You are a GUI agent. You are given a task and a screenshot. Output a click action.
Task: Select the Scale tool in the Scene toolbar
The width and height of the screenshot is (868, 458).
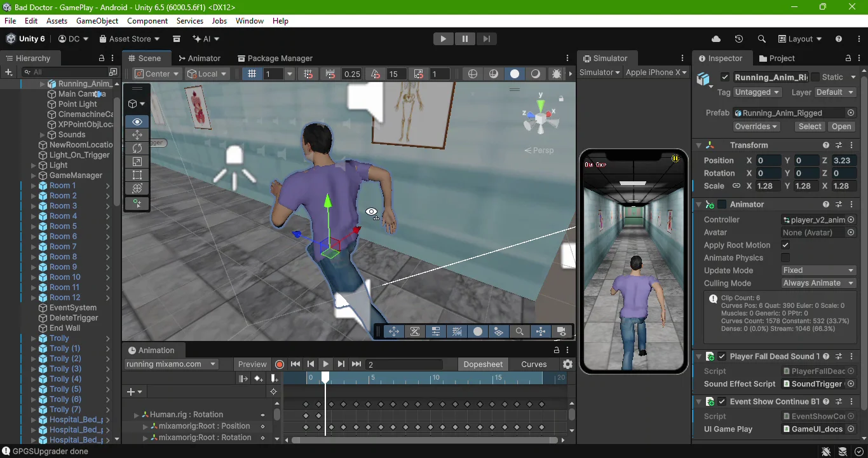(x=137, y=162)
